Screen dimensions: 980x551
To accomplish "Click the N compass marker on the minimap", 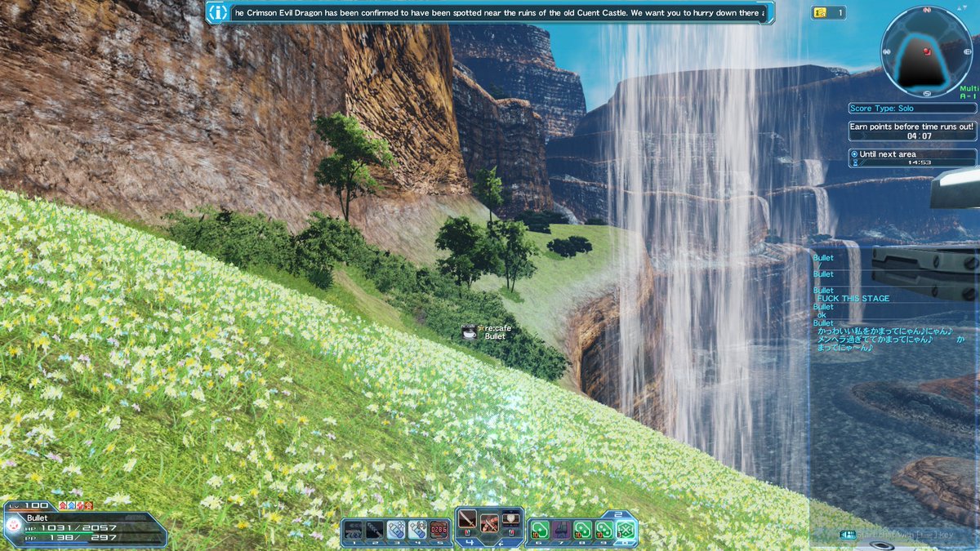I will pyautogui.click(x=927, y=10).
